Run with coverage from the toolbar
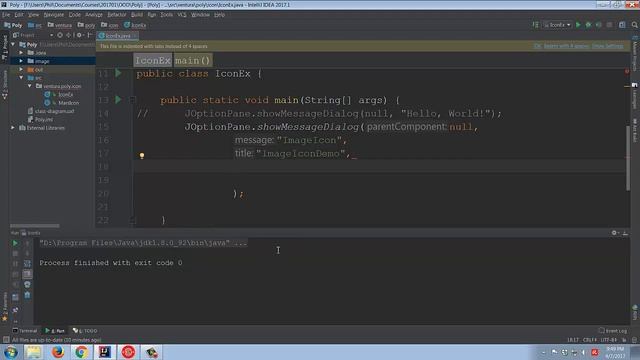 pyautogui.click(x=598, y=25)
